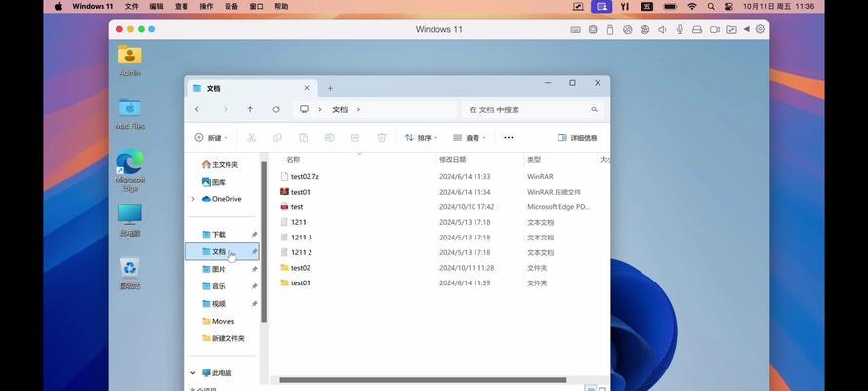
Task: Select the text document 1211 3
Action: [296, 237]
